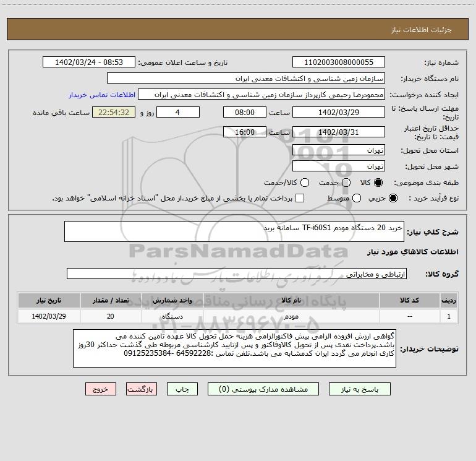Open اطلاعات تماس خریدار link
Viewport: 476px width, 461px height.
click(x=102, y=95)
